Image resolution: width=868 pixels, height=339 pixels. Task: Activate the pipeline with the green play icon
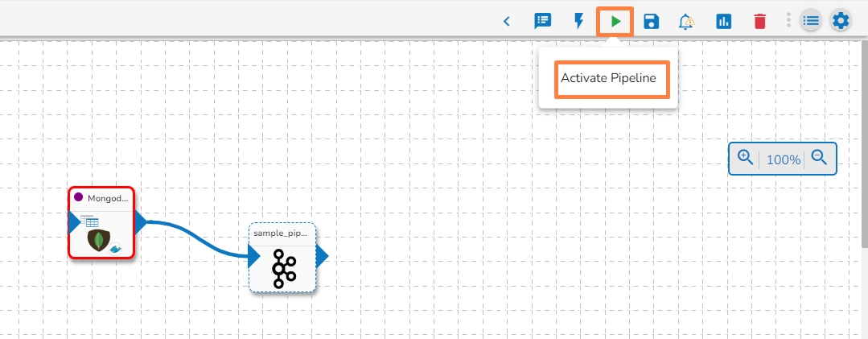coord(615,22)
